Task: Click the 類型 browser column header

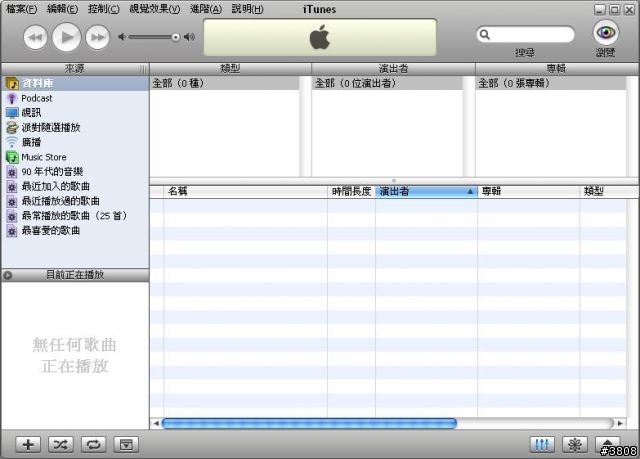Action: [230, 69]
